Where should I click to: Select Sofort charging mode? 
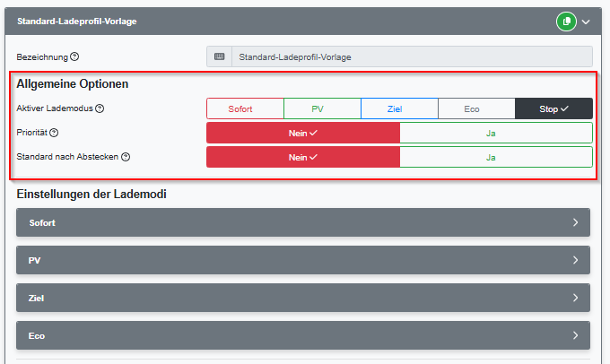click(x=245, y=108)
